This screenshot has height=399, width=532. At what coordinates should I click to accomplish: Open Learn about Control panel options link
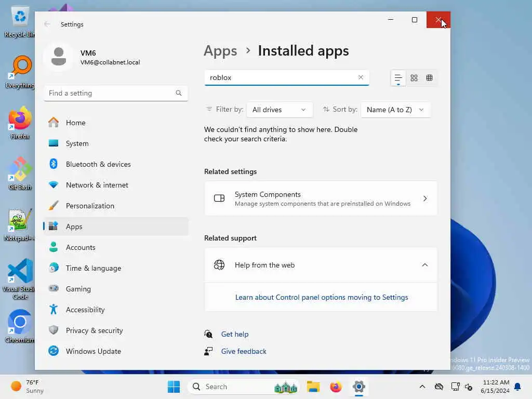(321, 297)
